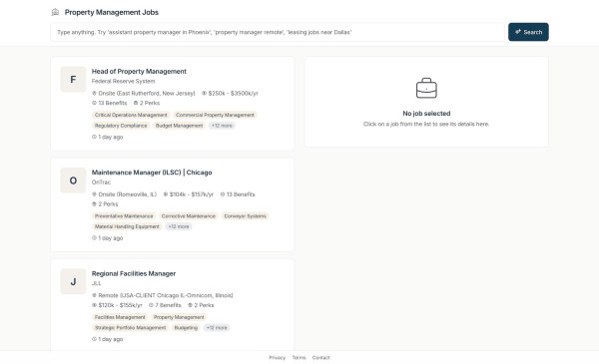Select the Corrective Maintenance tag
Image resolution: width=599 pixels, height=364 pixels.
coord(189,216)
